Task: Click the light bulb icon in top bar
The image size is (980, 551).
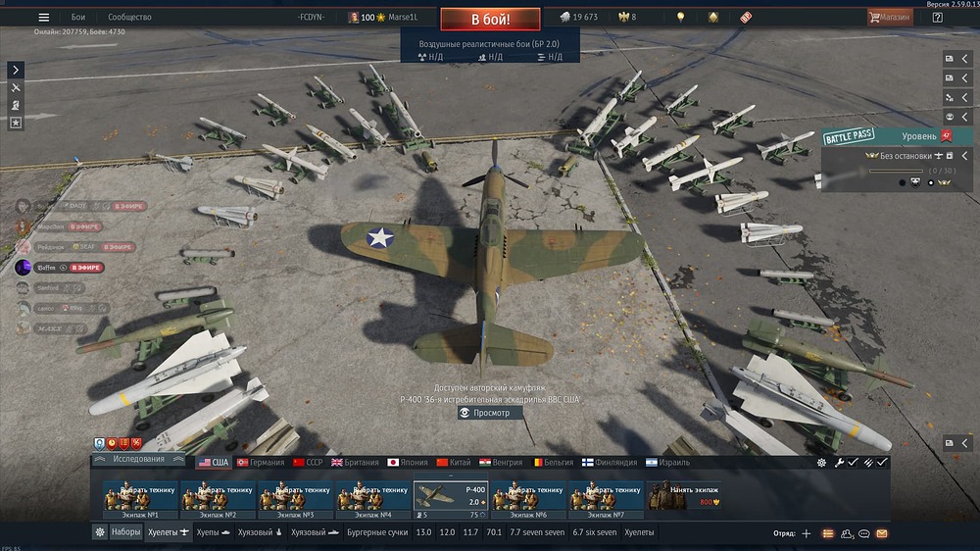Action: tap(681, 18)
